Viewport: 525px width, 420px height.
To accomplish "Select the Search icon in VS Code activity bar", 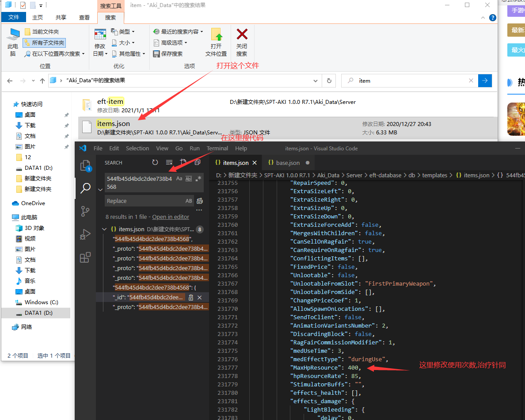I will coord(85,188).
